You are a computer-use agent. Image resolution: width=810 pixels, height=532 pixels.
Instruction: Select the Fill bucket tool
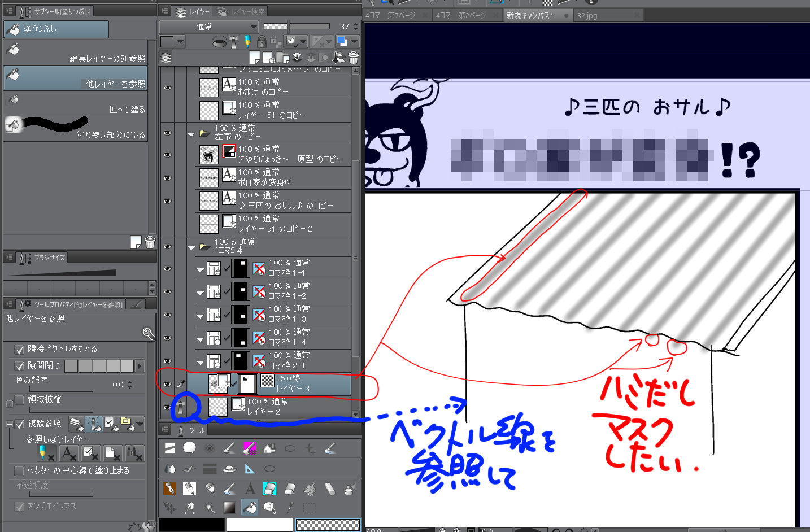[250, 508]
